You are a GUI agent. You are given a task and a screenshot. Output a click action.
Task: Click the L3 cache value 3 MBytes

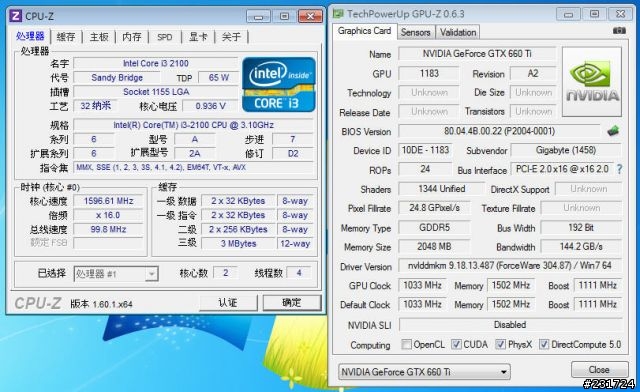238,244
